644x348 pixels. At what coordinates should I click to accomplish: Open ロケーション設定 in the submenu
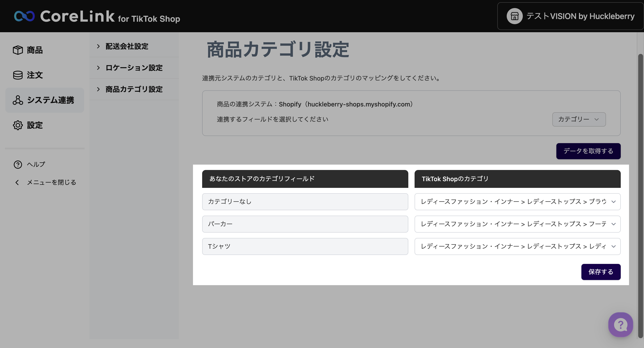point(134,68)
